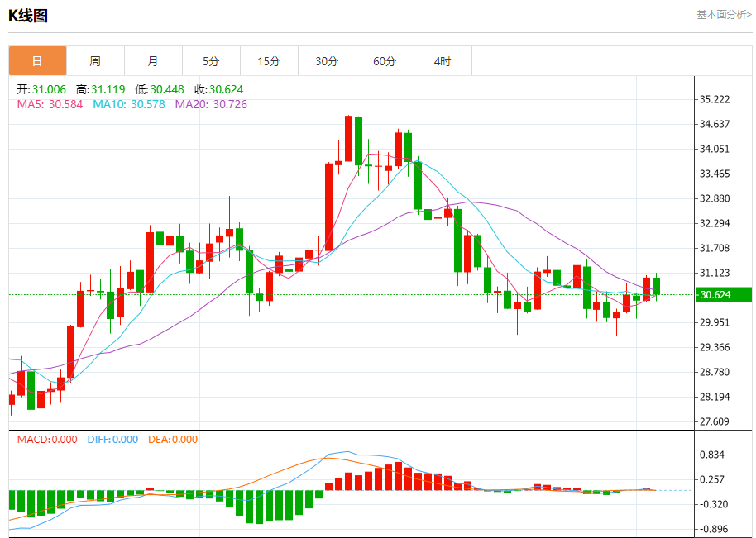Open the 4时 interval tab

(443, 61)
